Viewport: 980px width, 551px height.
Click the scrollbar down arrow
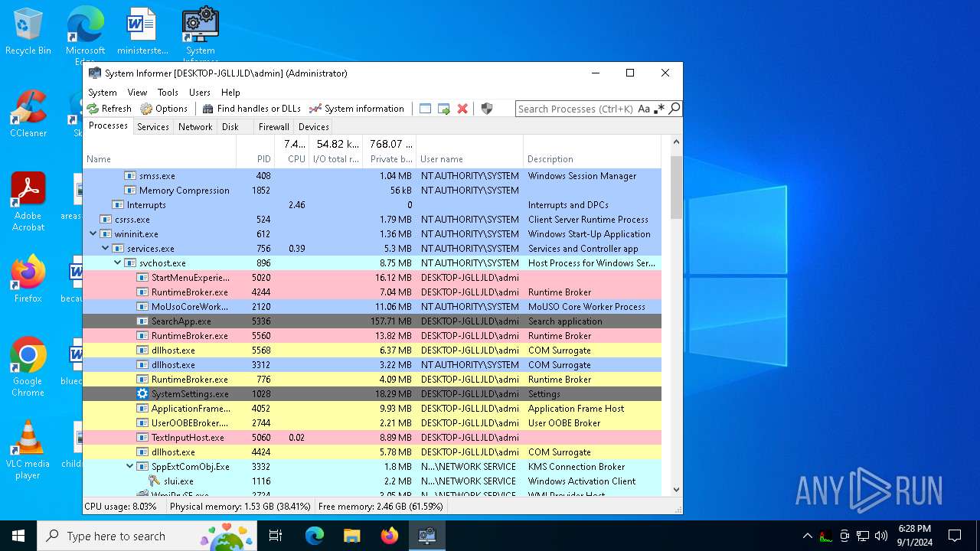point(676,490)
